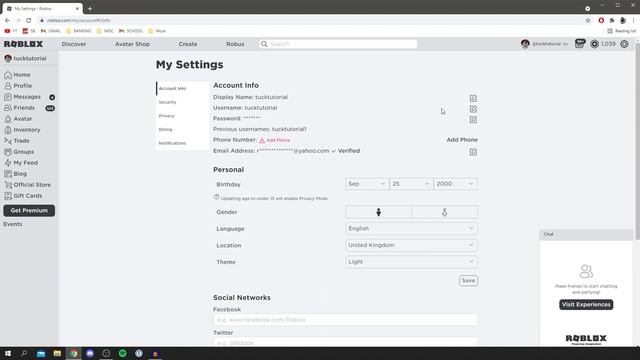The width and height of the screenshot is (640, 360).
Task: Open Create in top navigation
Action: pyautogui.click(x=188, y=44)
